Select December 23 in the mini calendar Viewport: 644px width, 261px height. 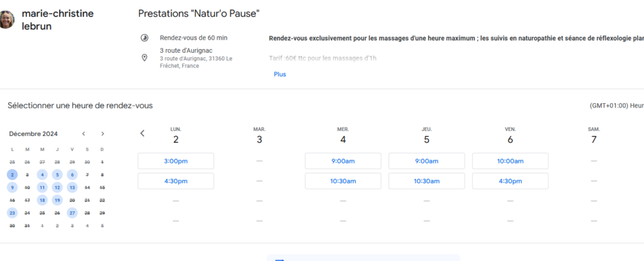pyautogui.click(x=12, y=213)
